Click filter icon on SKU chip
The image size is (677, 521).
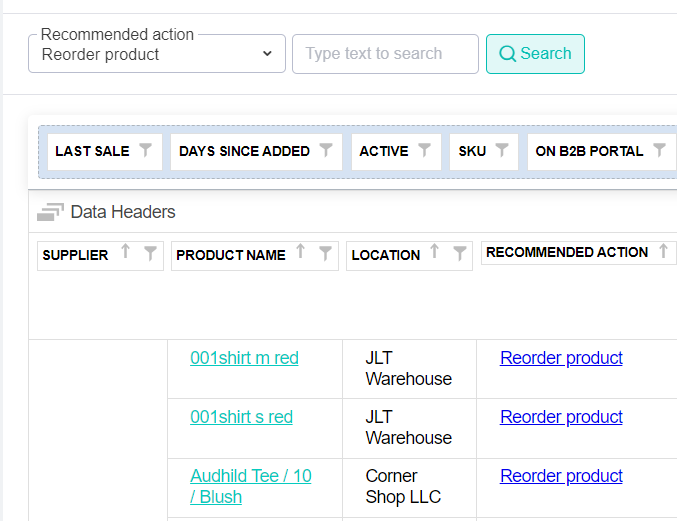click(x=502, y=150)
